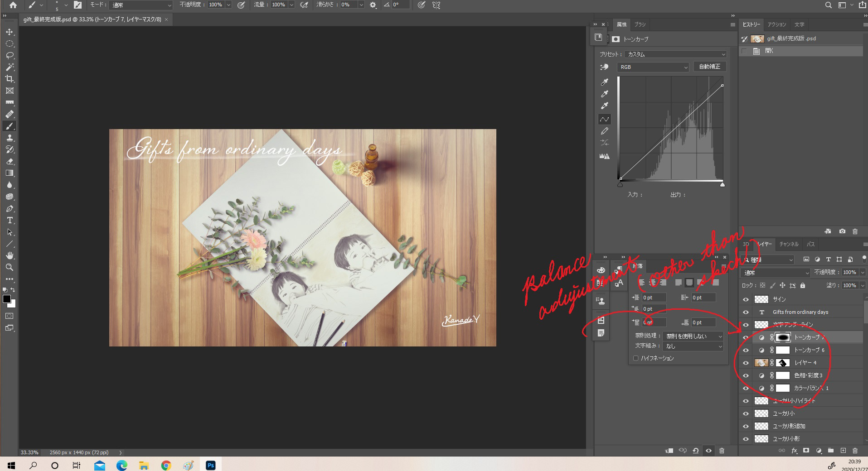868x471 pixels.
Task: Select the 開く history state
Action: 801,51
